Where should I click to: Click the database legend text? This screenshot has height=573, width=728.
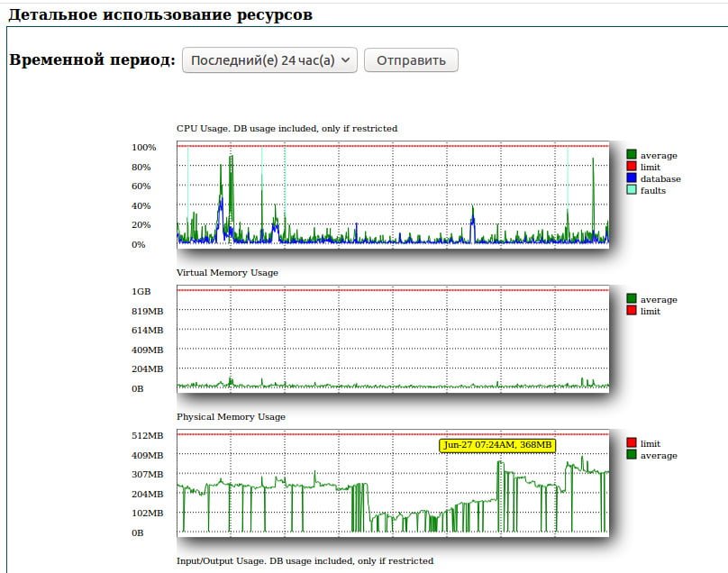(660, 178)
